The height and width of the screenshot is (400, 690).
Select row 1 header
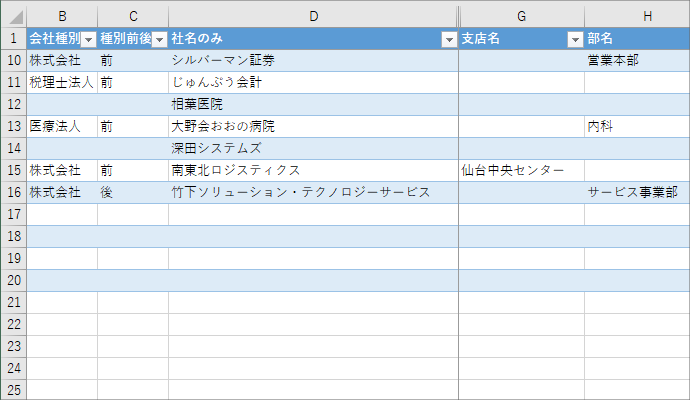pyautogui.click(x=14, y=39)
